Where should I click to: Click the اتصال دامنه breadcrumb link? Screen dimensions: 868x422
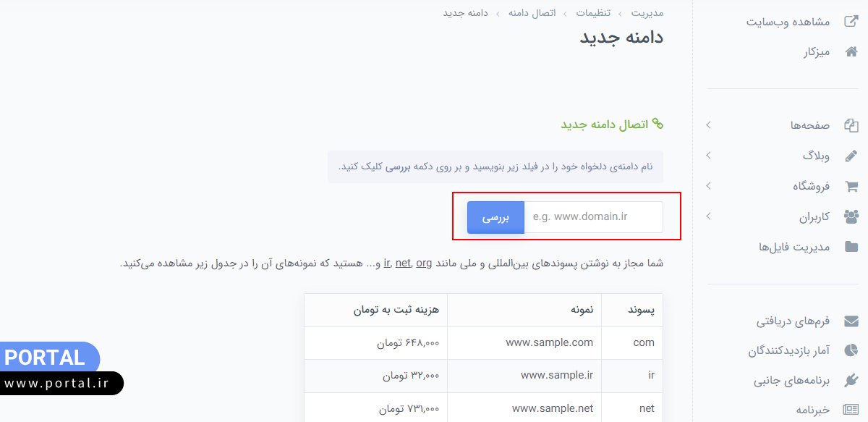tap(532, 13)
